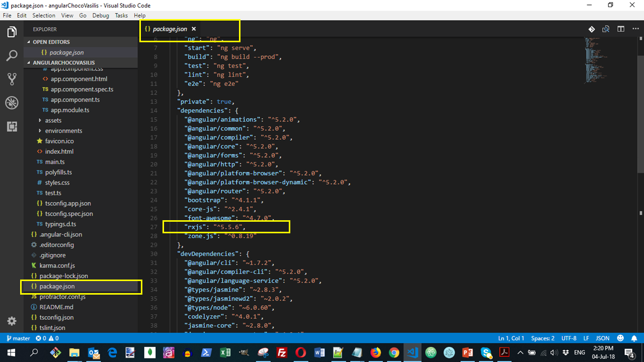This screenshot has width=644, height=362.
Task: Close the package.json editor tab
Action: coord(194,29)
